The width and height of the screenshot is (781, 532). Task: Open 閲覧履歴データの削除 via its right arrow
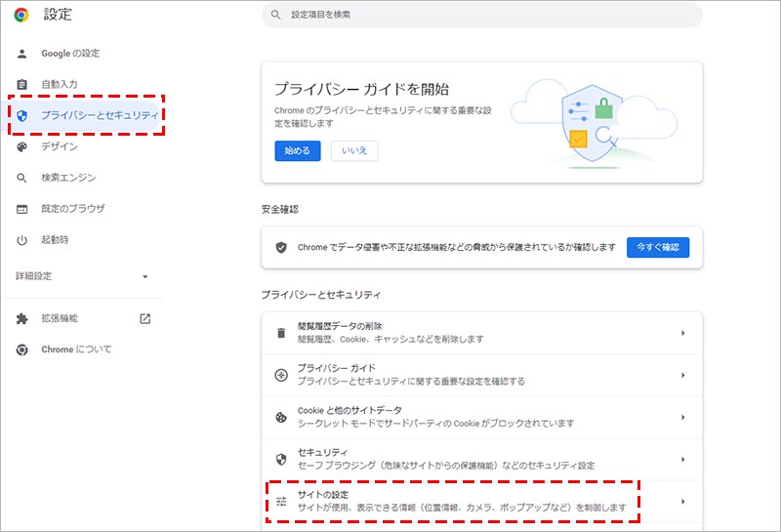tap(683, 333)
